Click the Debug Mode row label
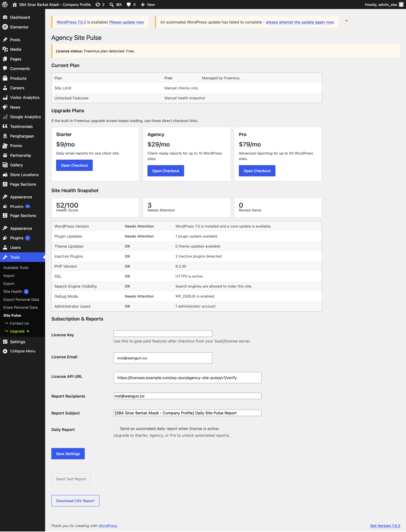This screenshot has height=532, width=406. pyautogui.click(x=66, y=296)
